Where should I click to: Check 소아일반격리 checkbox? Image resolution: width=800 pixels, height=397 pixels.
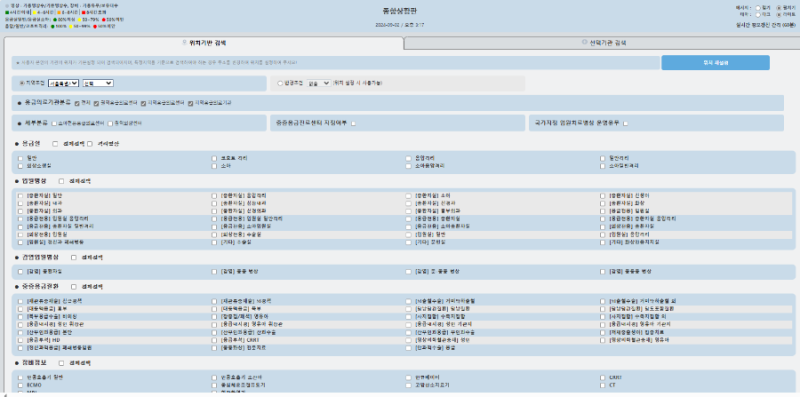tap(603, 166)
